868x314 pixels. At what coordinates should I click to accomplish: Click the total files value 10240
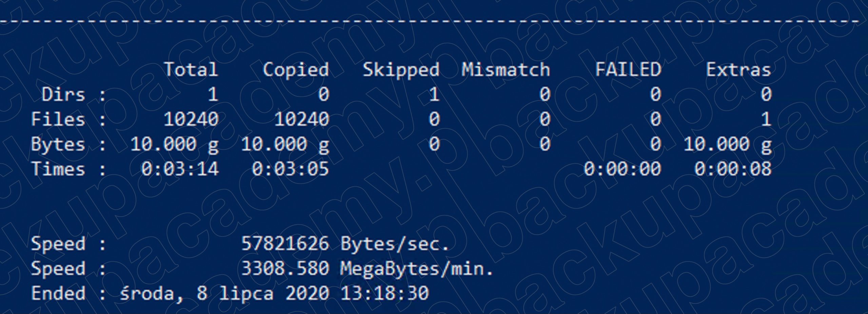tap(191, 119)
